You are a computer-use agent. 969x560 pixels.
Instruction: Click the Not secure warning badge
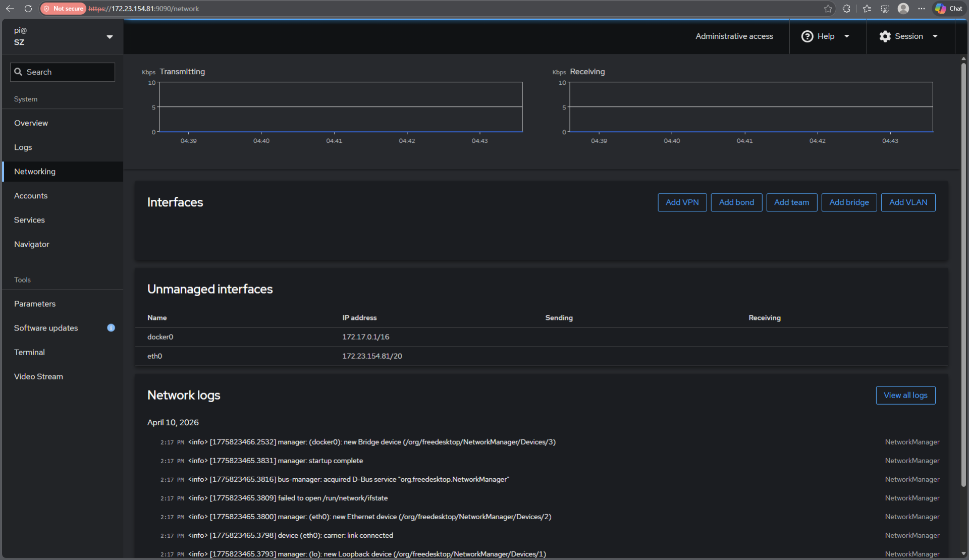63,9
